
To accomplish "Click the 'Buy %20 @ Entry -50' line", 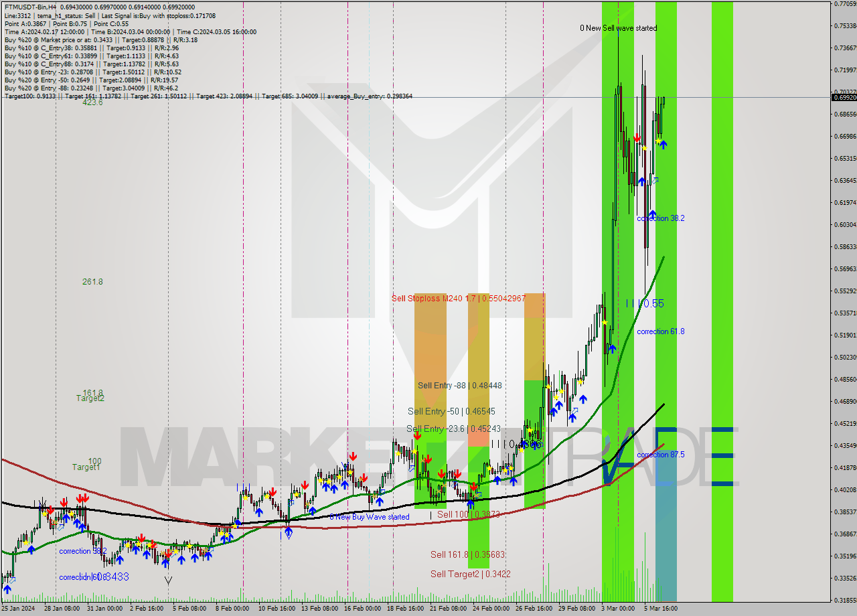I will click(92, 80).
